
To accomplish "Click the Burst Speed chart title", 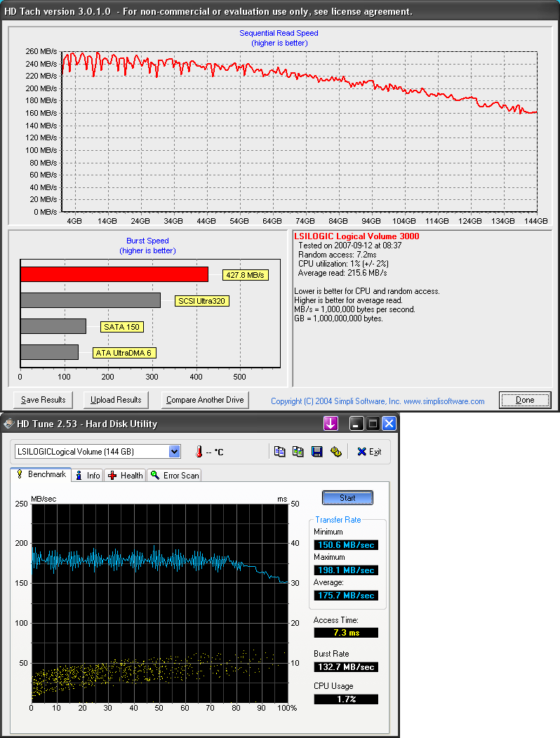I will [147, 241].
